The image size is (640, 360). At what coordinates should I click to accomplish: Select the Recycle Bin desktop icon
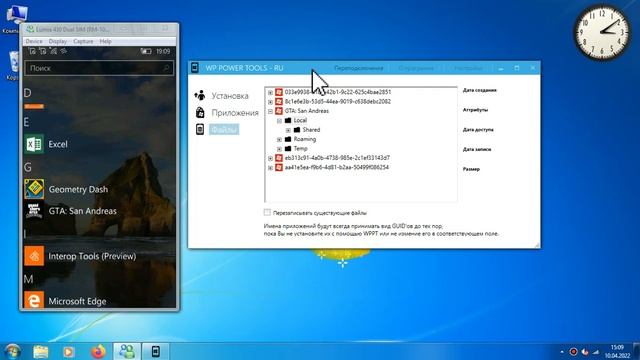13,65
